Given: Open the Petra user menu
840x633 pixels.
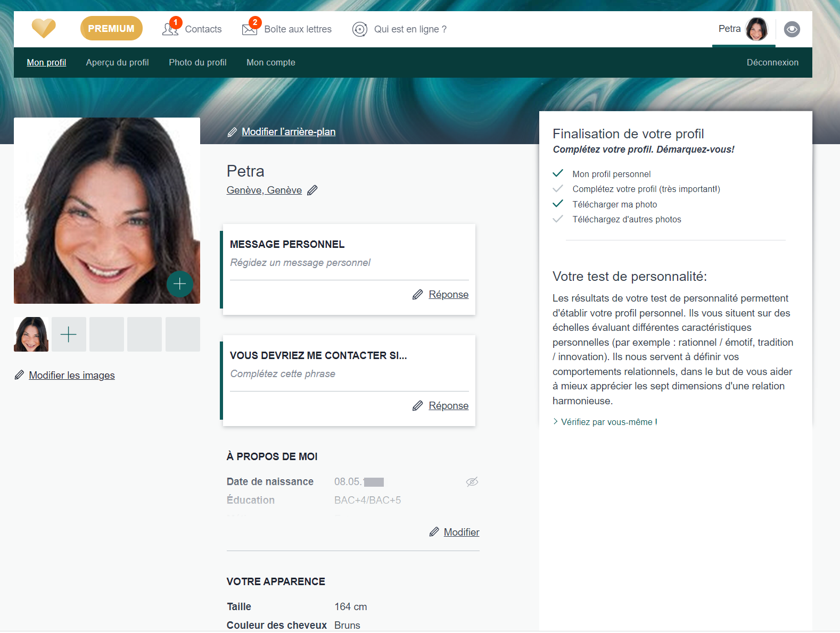Looking at the screenshot, I should 729,29.
